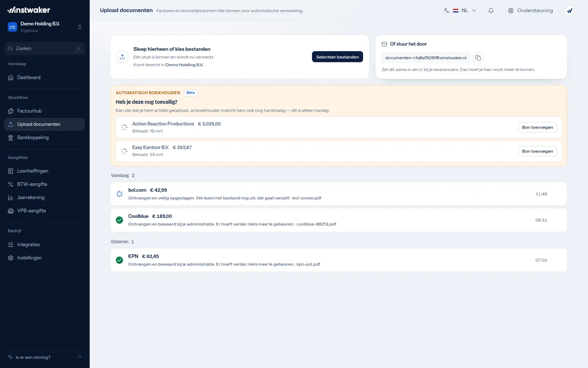Open VPB-aangifte page

point(44,210)
